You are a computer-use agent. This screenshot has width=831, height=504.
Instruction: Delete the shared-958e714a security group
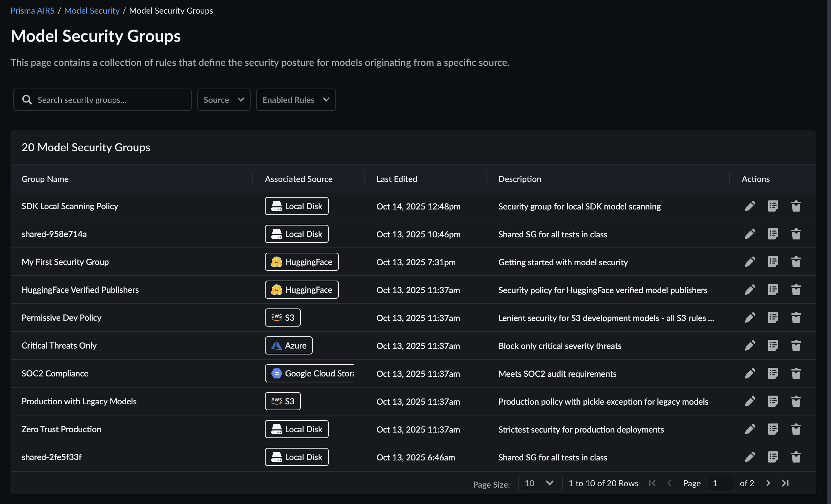pos(796,234)
